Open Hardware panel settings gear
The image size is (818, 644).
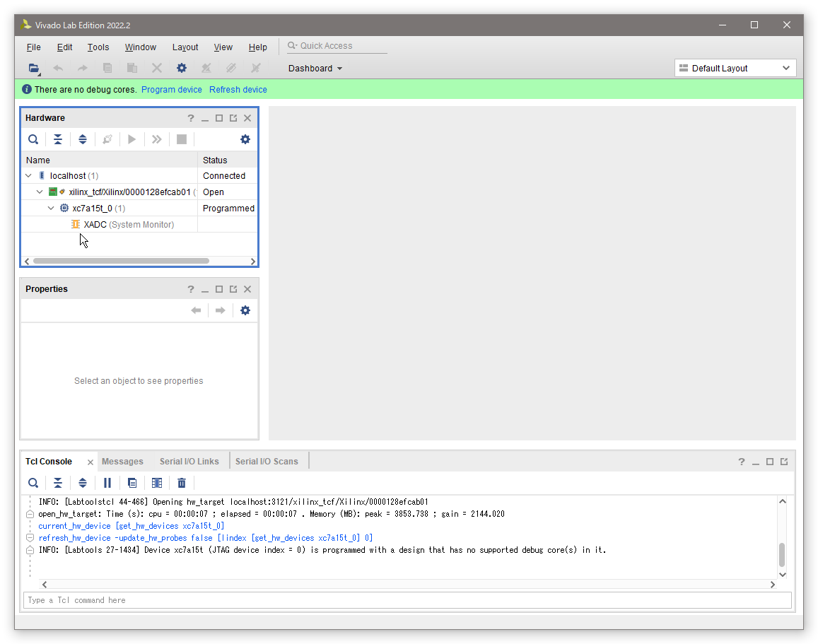tap(245, 139)
